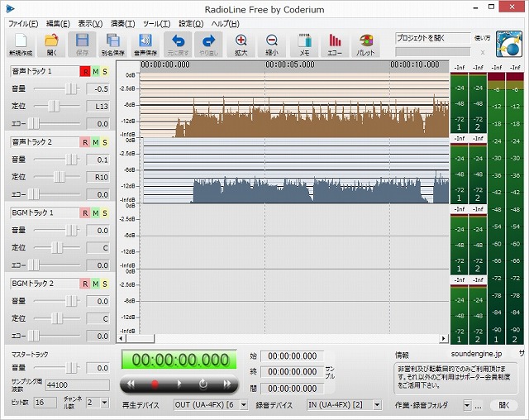Image resolution: width=529 pixels, height=420 pixels.
Task: Zoom out with the 縮小 magnifier icon
Action: (x=272, y=45)
